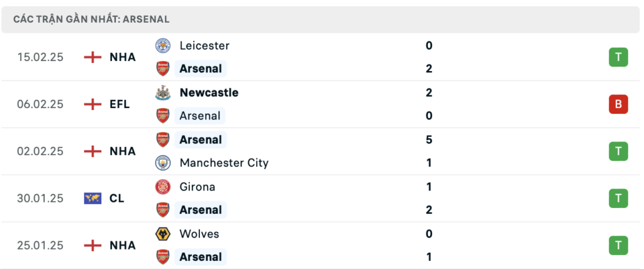
Task: Open the Newcastle team link
Action: 209,92
